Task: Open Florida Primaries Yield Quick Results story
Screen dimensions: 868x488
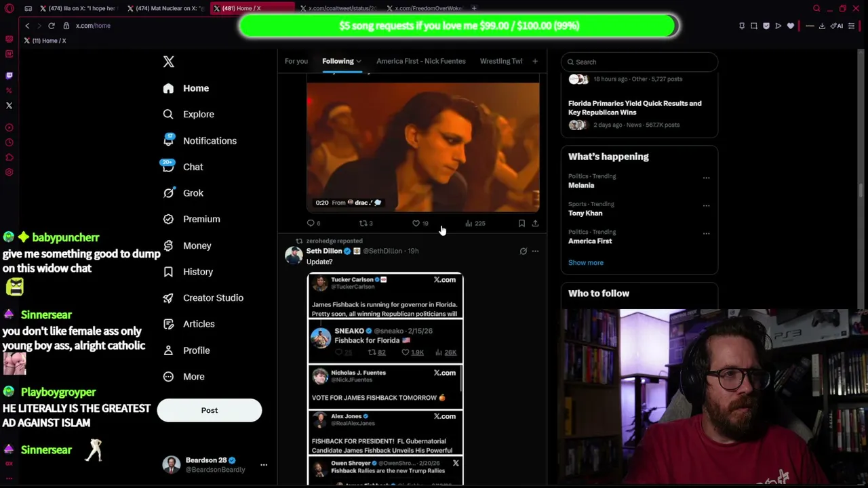Action: point(635,108)
